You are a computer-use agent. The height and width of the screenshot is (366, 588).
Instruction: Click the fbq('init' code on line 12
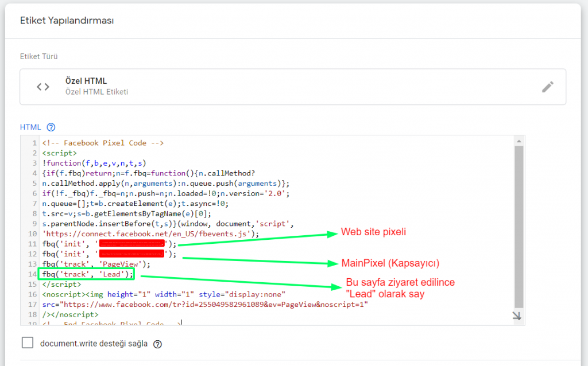[109, 254]
